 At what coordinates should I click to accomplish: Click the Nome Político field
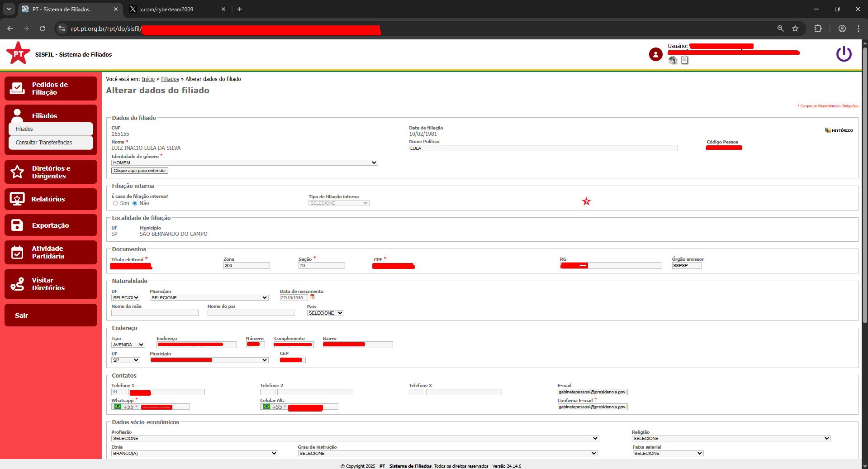tap(543, 148)
